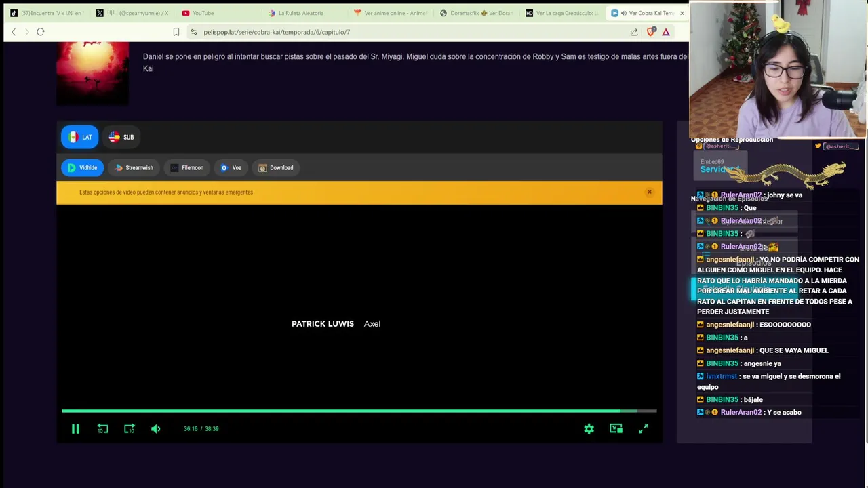Choose the Streamwish server

click(x=134, y=167)
